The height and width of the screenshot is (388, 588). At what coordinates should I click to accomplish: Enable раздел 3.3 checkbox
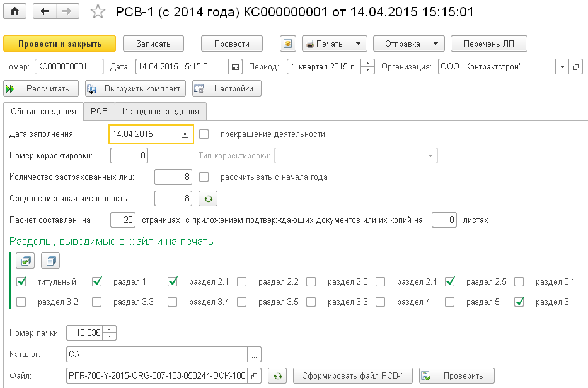click(97, 302)
